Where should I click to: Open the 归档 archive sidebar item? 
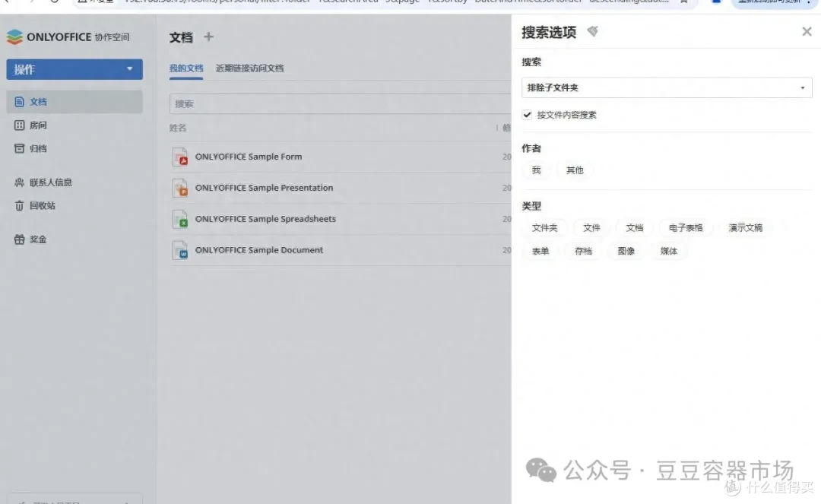click(74, 149)
